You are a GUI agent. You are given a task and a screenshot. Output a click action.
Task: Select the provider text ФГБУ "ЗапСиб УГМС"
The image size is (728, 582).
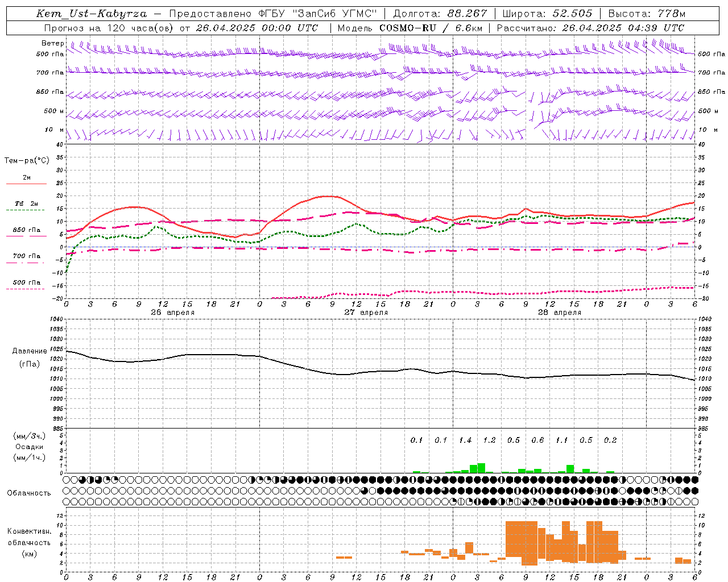click(318, 14)
